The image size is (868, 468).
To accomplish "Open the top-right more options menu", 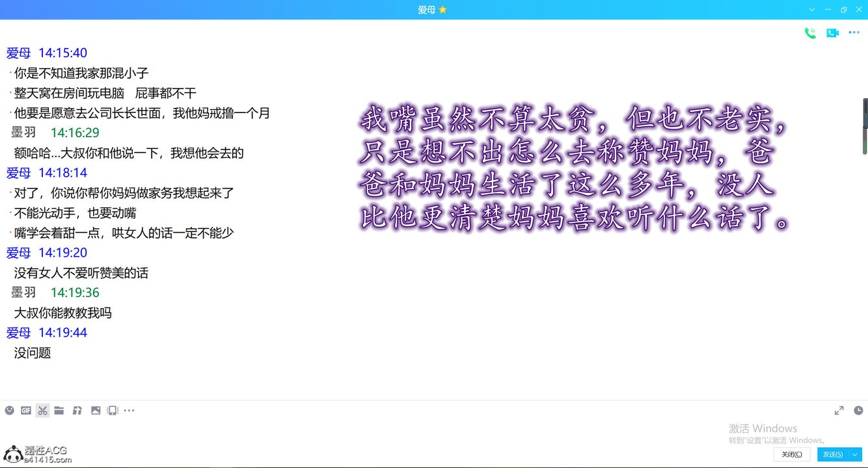I will tap(854, 33).
